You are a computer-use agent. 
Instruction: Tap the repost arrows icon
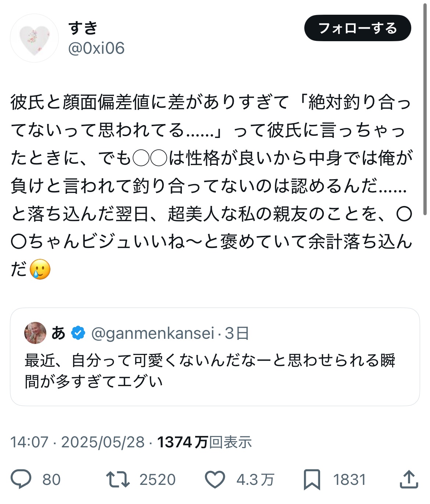[x=118, y=479]
